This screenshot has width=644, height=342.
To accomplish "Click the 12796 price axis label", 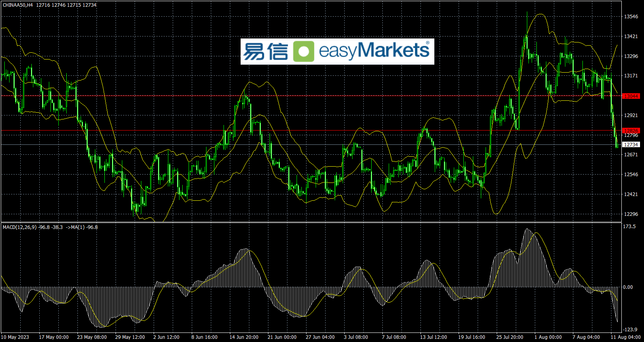I will point(631,136).
